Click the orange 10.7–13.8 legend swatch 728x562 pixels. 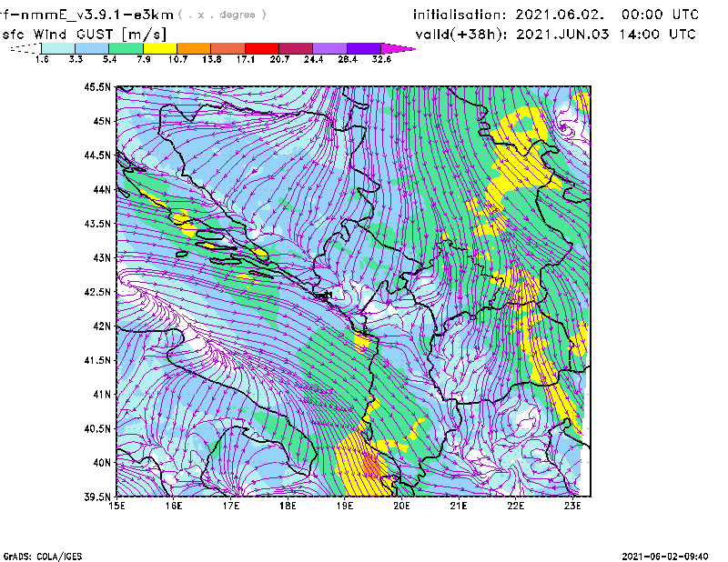[x=194, y=48]
